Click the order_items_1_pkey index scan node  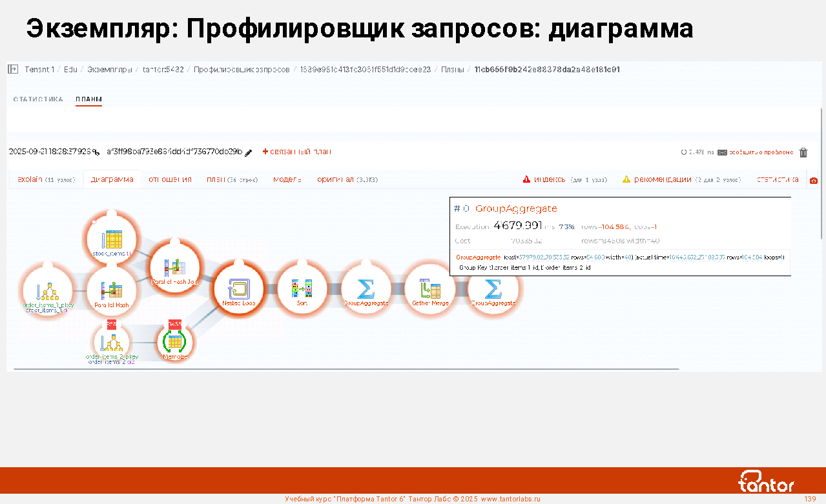(47, 291)
